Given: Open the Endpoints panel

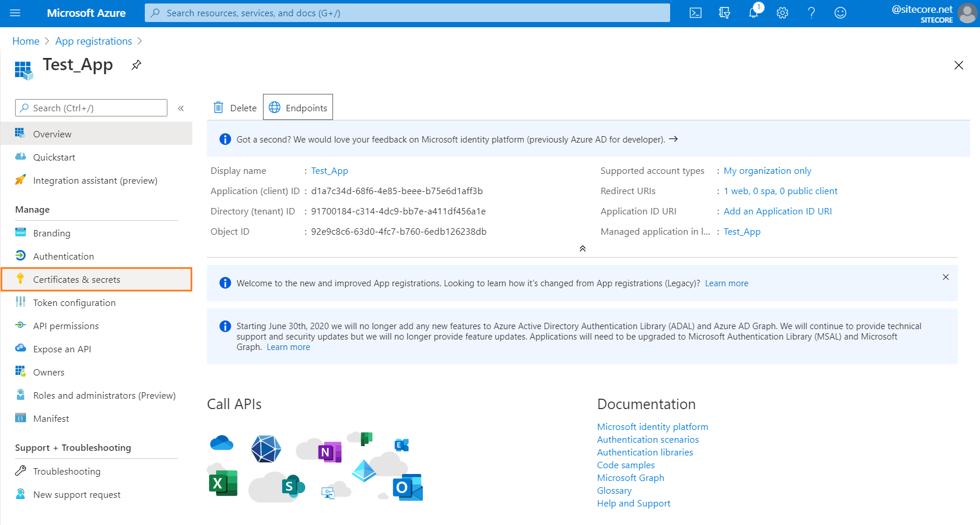Looking at the screenshot, I should [298, 107].
